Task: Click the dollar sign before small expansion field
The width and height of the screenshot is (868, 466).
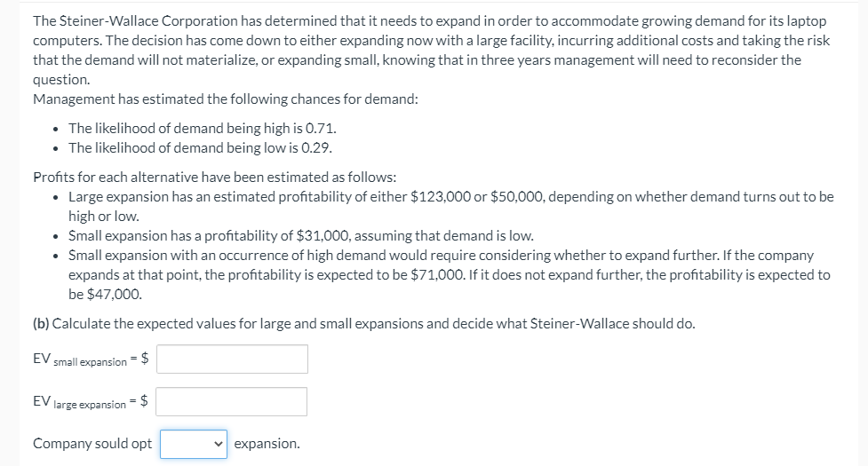Action: point(147,358)
